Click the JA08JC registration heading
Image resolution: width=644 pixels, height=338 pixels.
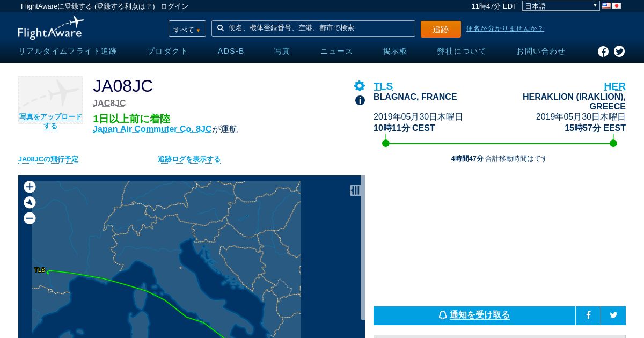click(123, 86)
